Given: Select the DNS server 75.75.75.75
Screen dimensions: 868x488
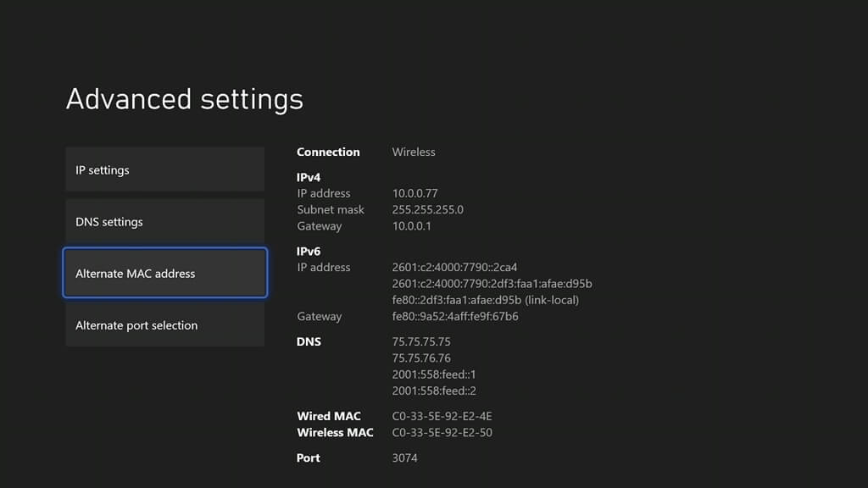Looking at the screenshot, I should click(x=421, y=341).
